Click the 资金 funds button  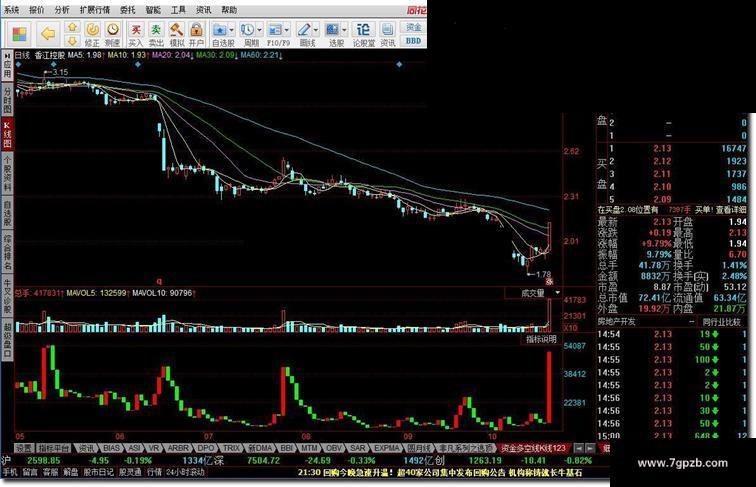tap(414, 27)
